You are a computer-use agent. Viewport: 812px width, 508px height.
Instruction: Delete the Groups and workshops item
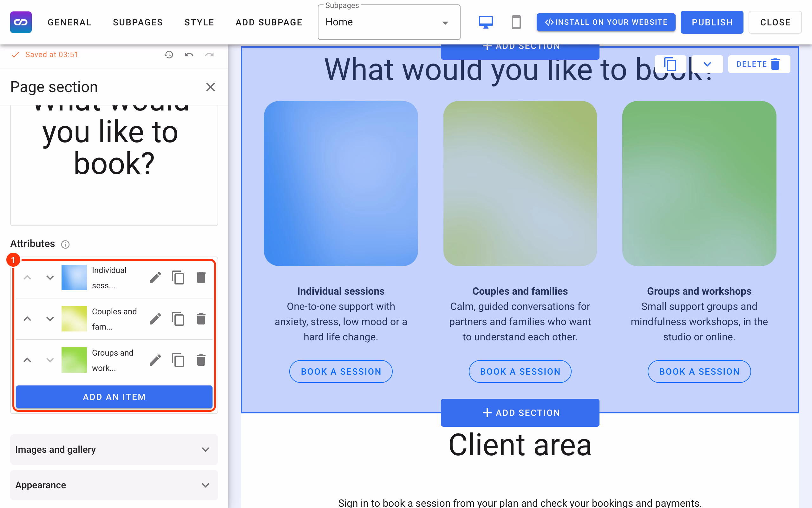coord(201,360)
